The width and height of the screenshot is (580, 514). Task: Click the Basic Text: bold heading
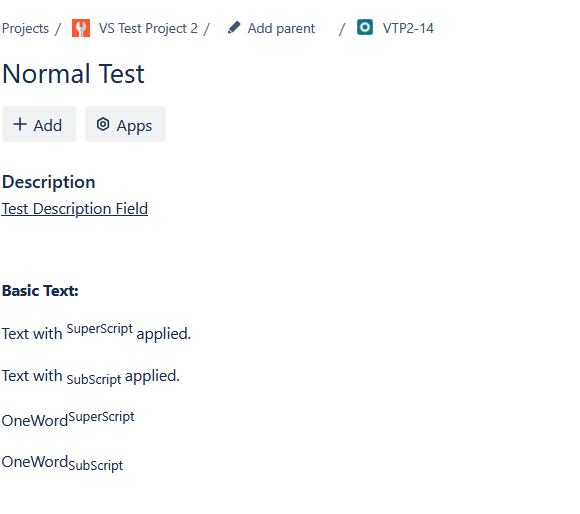[40, 291]
